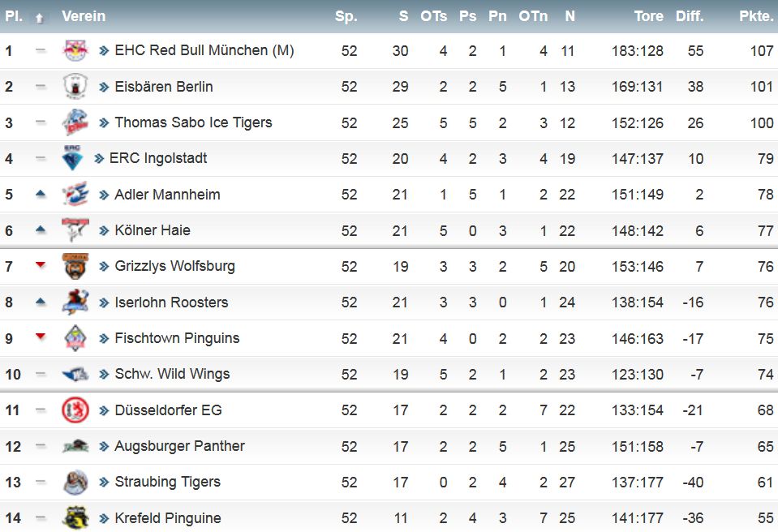The height and width of the screenshot is (532, 778).
Task: Click the Düsseldorfer EG red circular logo
Action: pos(74,410)
